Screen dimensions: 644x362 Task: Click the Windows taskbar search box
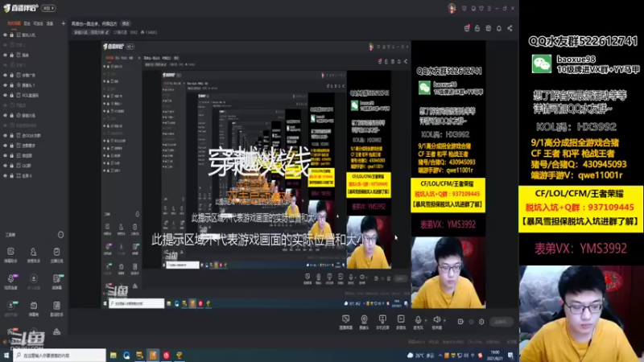(60, 356)
